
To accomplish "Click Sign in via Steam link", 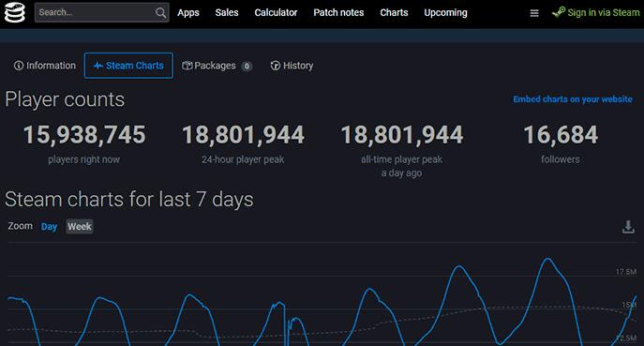I will (x=604, y=13).
